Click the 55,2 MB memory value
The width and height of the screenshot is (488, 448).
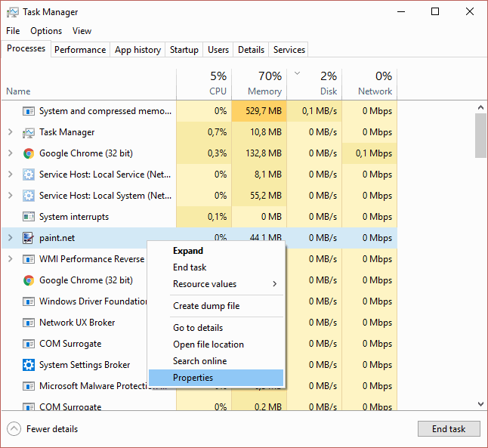(266, 196)
